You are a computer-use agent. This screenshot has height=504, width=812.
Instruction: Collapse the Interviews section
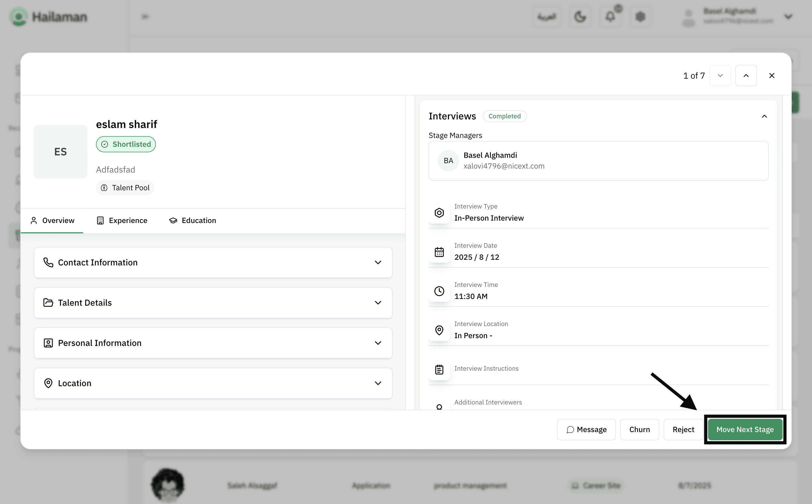[x=764, y=116]
